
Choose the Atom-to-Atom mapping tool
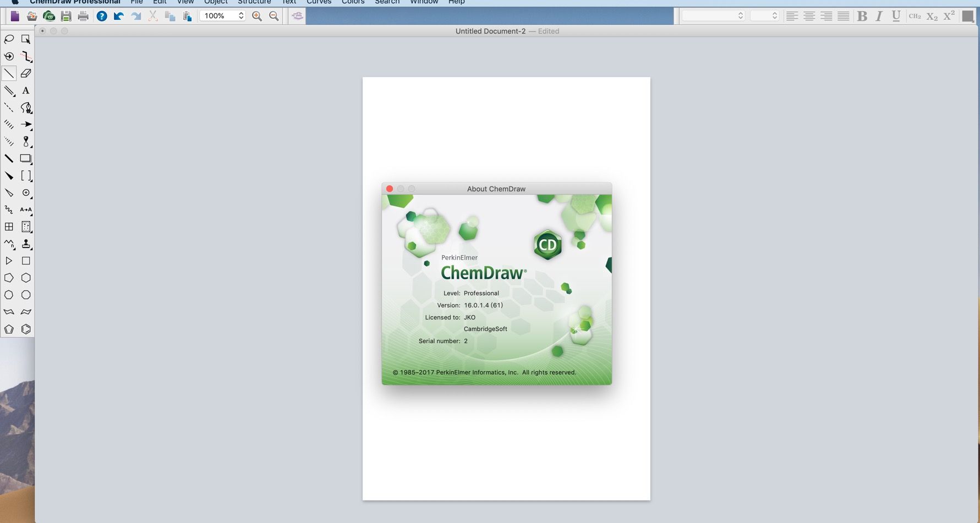[x=26, y=210]
